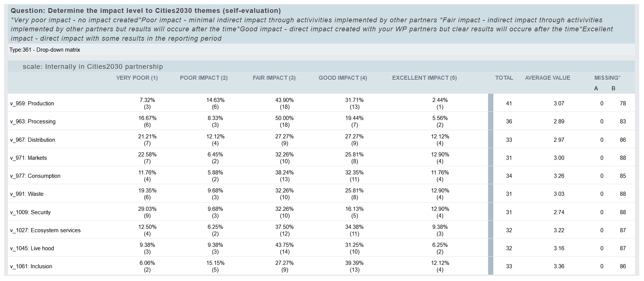Click the v_991: Waste row label
The image size is (644, 281).
[27, 194]
